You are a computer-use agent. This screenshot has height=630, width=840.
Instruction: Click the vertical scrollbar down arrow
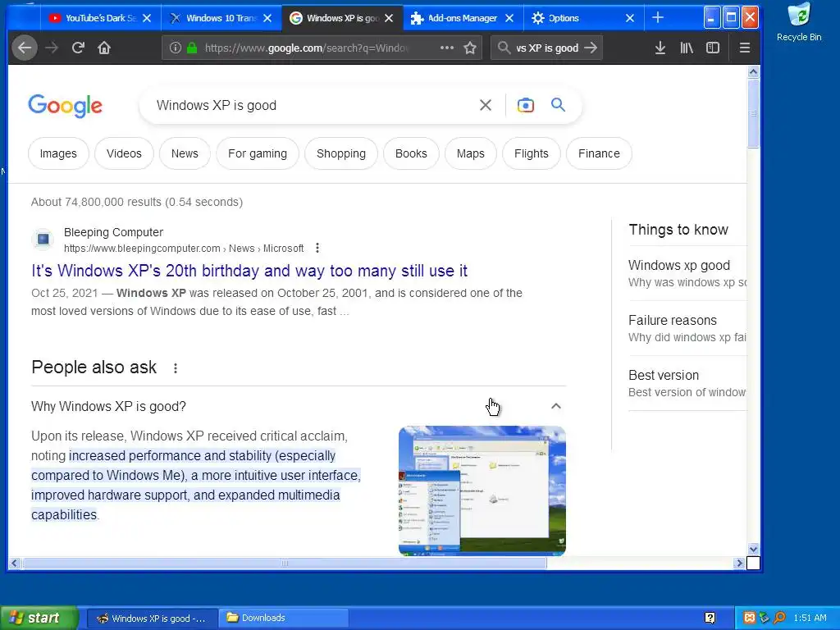[x=753, y=549]
